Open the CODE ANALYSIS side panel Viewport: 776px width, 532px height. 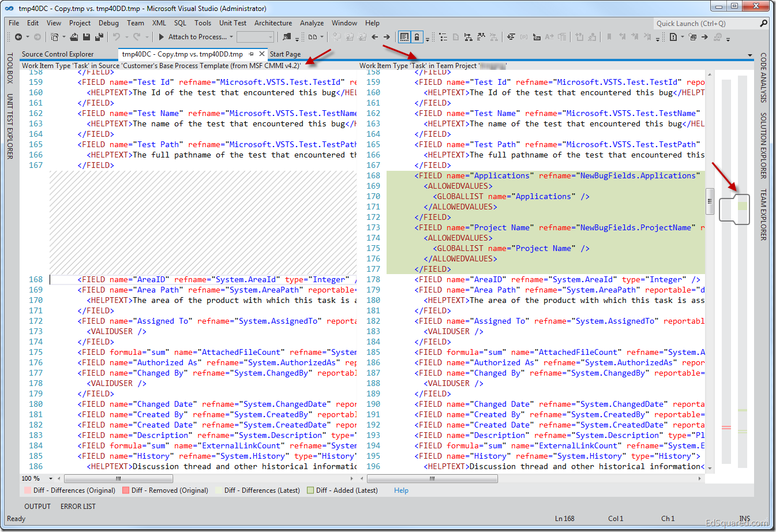[763, 78]
